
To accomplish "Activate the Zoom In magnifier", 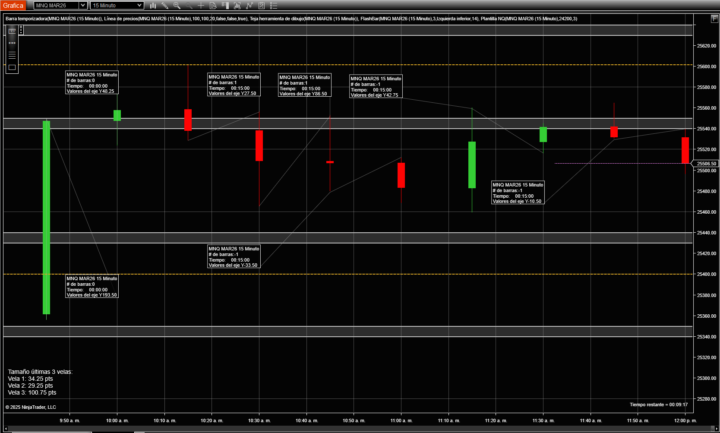I will (177, 6).
